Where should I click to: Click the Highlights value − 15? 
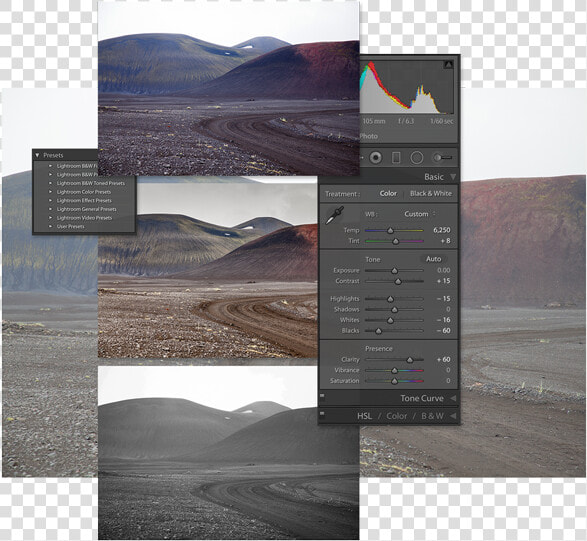443,299
